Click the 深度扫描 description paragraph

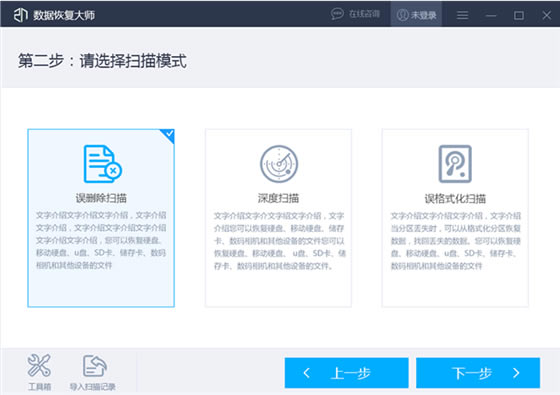280,241
